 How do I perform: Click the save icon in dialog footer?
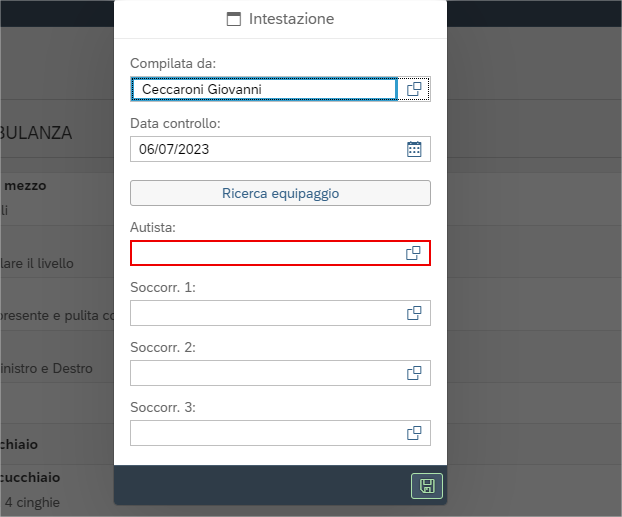427,486
